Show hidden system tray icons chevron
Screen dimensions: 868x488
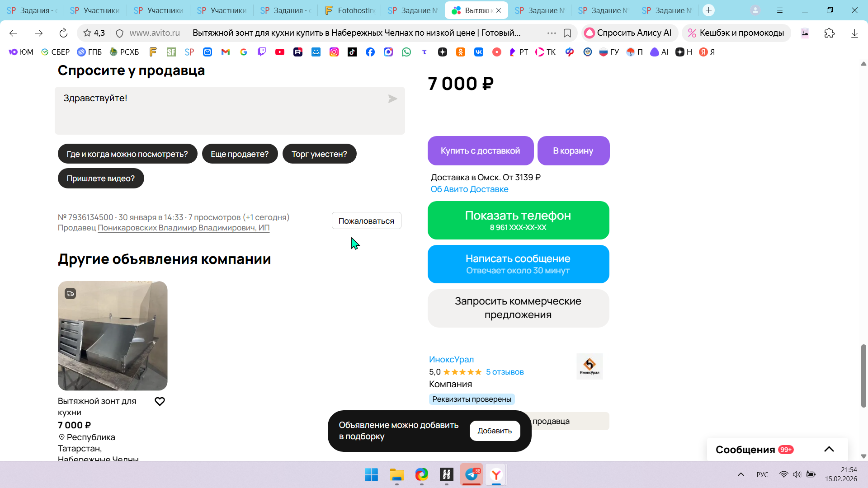(741, 474)
